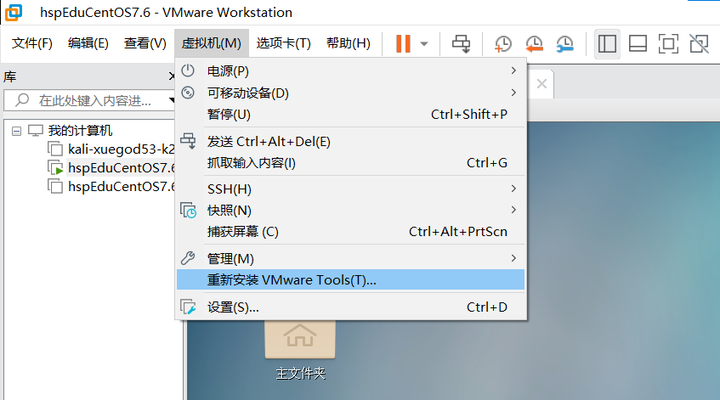Click the power icon beside 电源(P)
720x400 pixels.
[188, 71]
